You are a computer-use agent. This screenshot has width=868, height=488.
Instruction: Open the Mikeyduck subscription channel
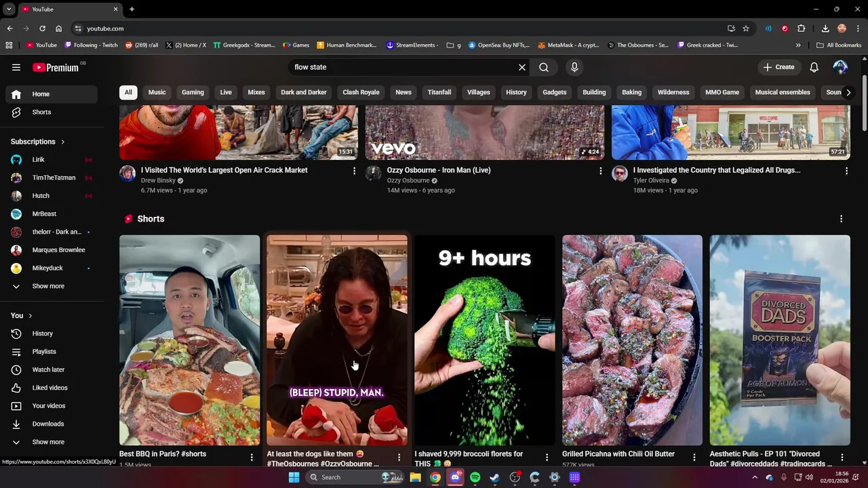tap(52, 268)
